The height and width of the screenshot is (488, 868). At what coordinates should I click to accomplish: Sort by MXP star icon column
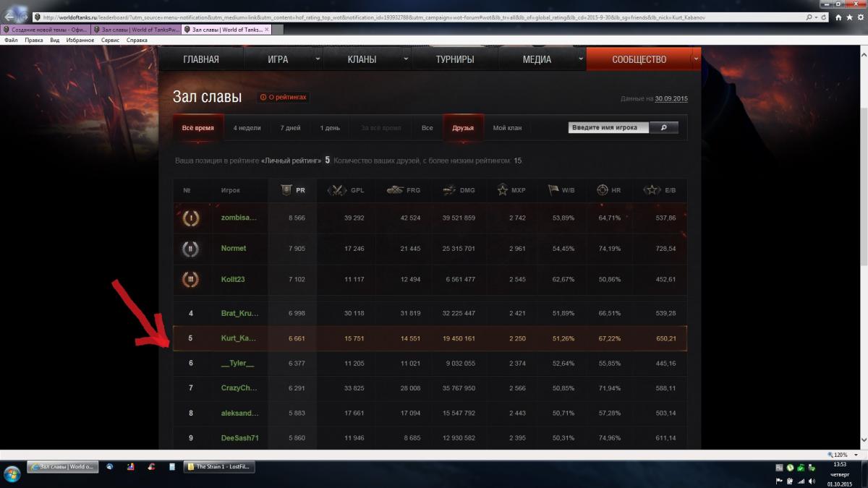511,190
